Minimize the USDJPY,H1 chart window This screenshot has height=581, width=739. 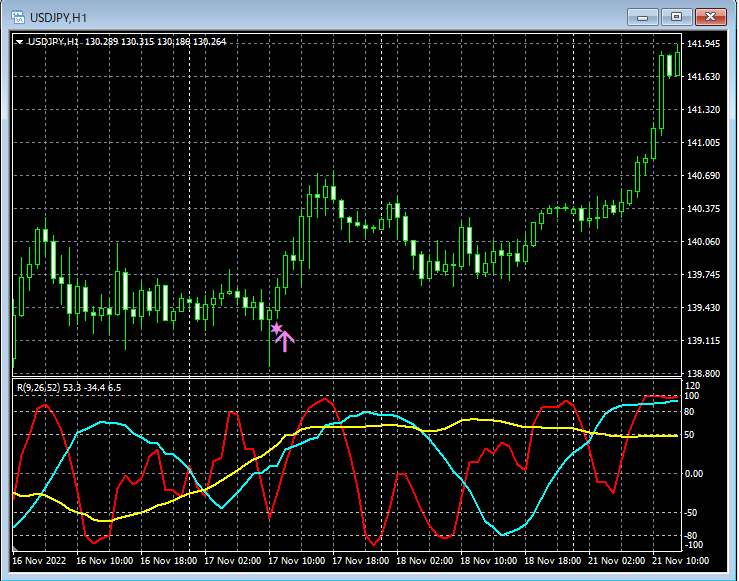point(642,17)
